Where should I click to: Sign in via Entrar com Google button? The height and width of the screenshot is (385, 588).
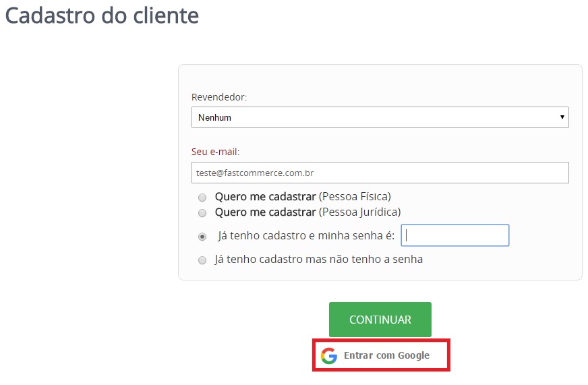(x=381, y=355)
